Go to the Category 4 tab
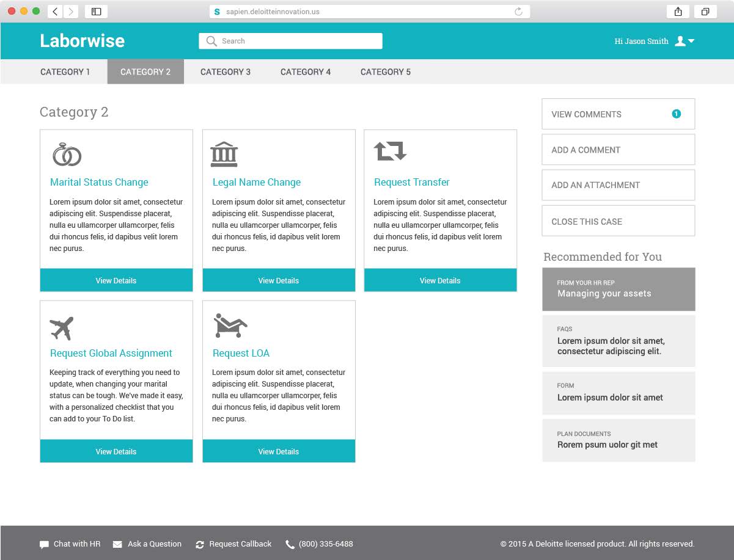This screenshot has width=734, height=560. 306,71
